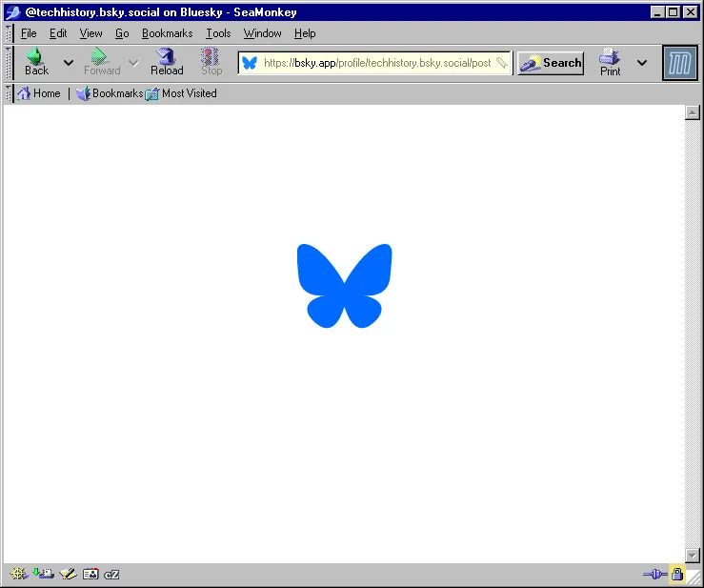Open the Bookmarks toolbar folder
This screenshot has height=588, width=704.
point(110,93)
